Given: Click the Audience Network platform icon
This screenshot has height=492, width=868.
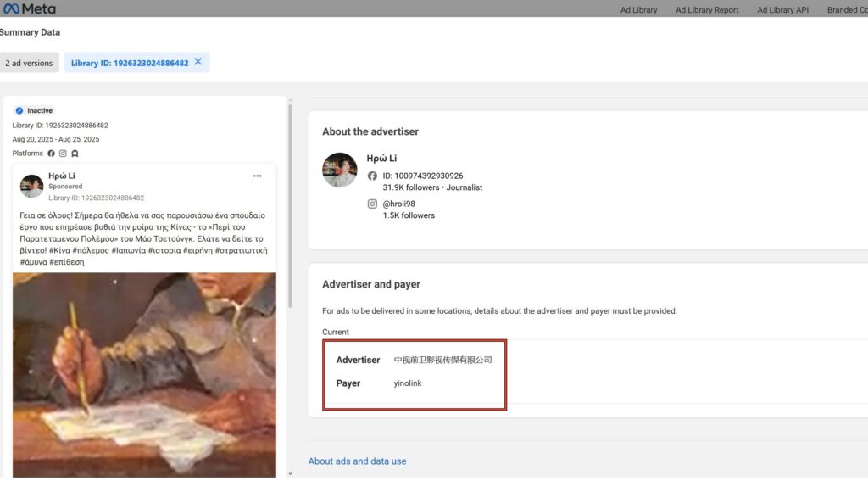Looking at the screenshot, I should pos(75,154).
